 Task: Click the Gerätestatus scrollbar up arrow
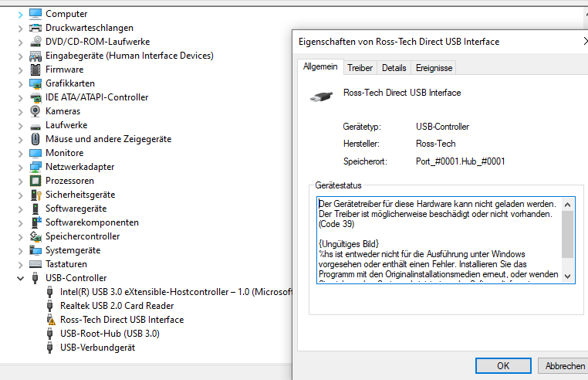coord(567,205)
